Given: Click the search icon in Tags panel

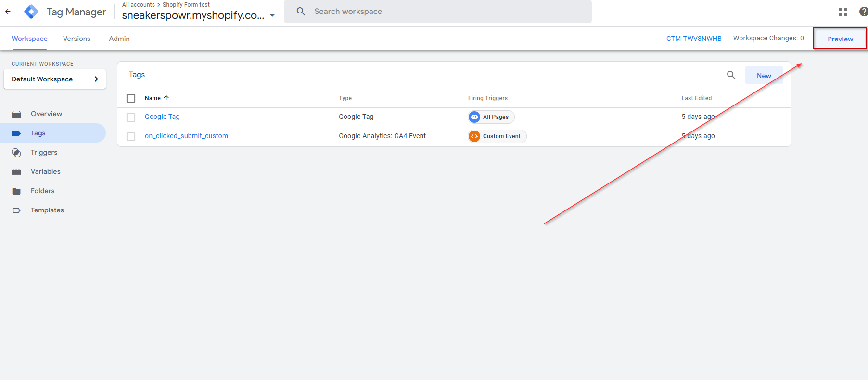Looking at the screenshot, I should coord(731,75).
